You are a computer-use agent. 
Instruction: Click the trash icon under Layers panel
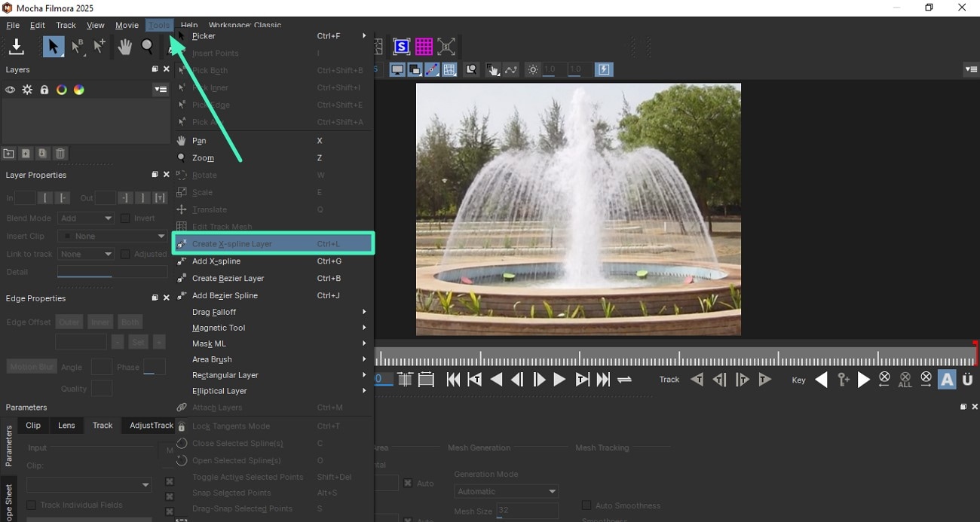[60, 153]
